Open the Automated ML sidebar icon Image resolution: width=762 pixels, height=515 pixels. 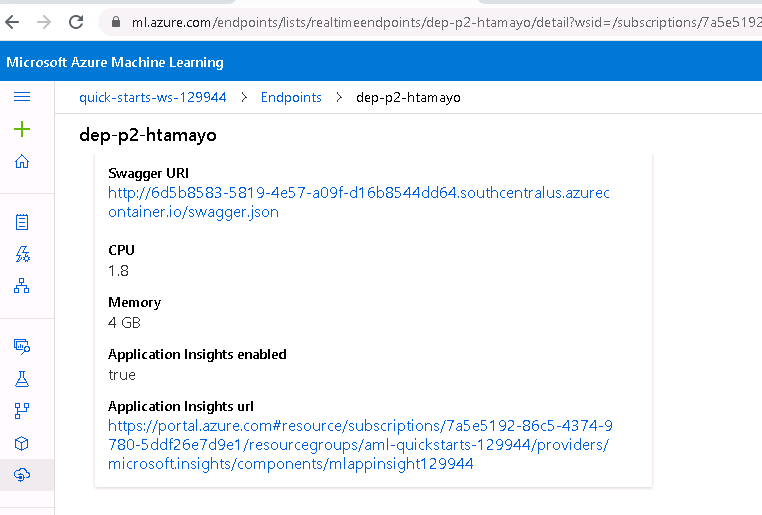point(22,254)
